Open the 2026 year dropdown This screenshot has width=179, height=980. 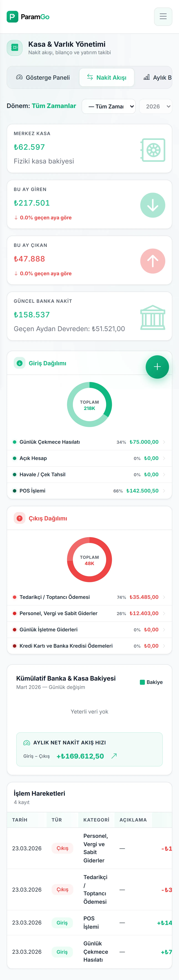(x=155, y=106)
